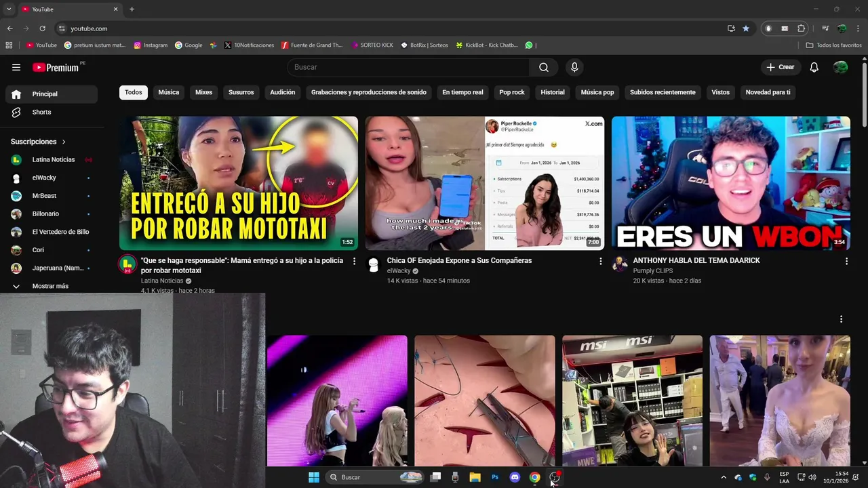Open SORTEO KICK bookmark
Screen dimensions: 868x488
(372, 45)
